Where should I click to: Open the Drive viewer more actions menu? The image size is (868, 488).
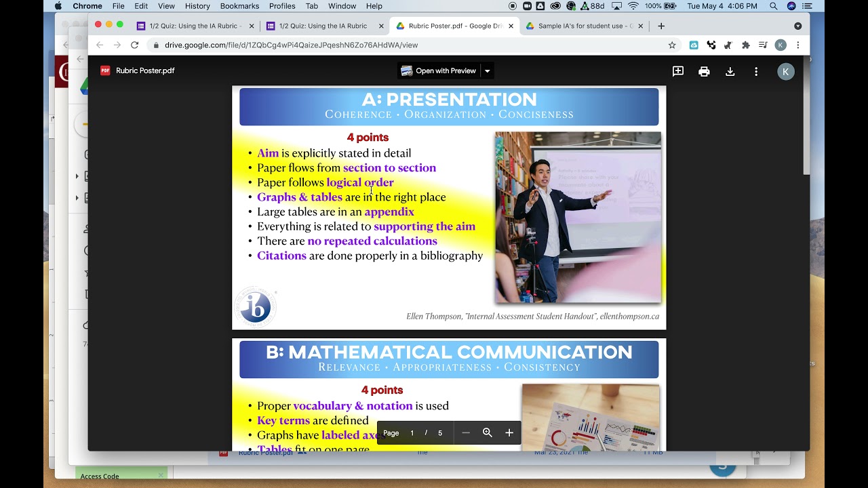pyautogui.click(x=756, y=71)
